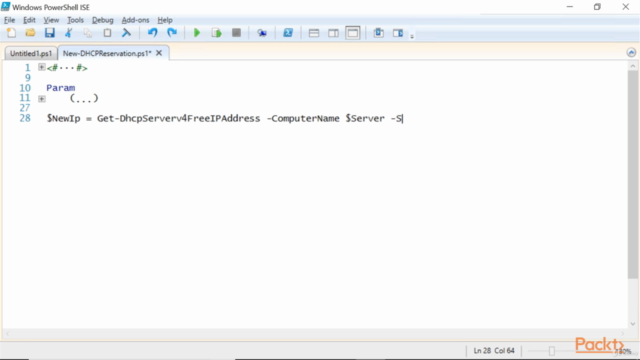640x360 pixels.
Task: Click the zoom slider handle in status bar
Action: coord(551,351)
